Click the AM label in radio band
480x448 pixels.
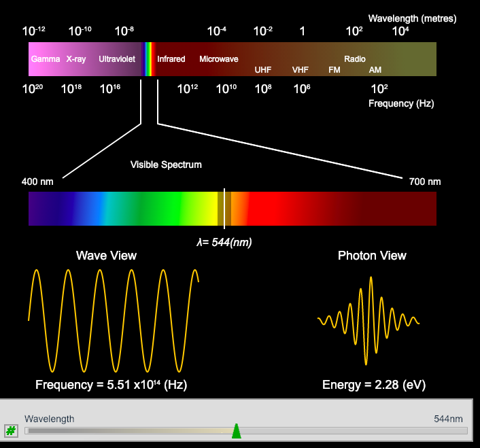click(x=375, y=69)
